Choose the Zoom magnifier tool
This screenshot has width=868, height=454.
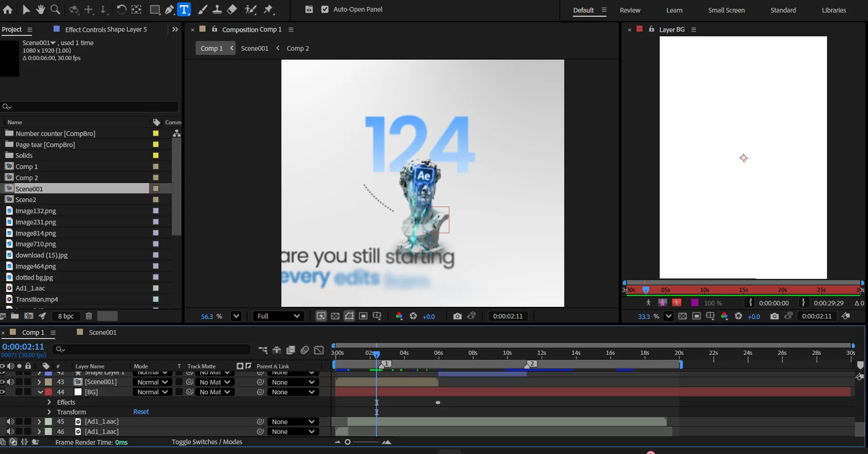(x=55, y=9)
